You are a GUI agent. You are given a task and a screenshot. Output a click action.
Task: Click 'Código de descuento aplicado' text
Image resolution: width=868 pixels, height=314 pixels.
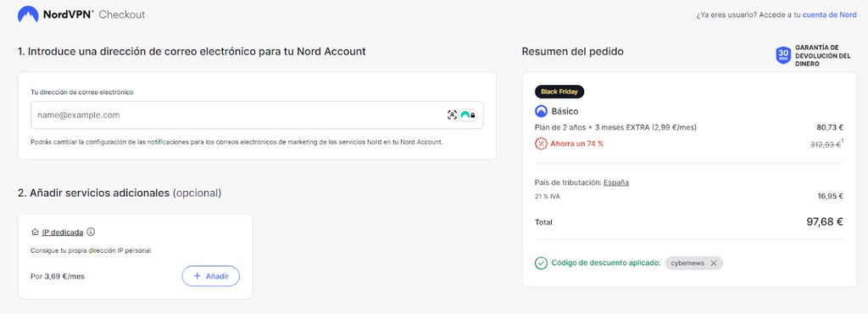click(606, 263)
